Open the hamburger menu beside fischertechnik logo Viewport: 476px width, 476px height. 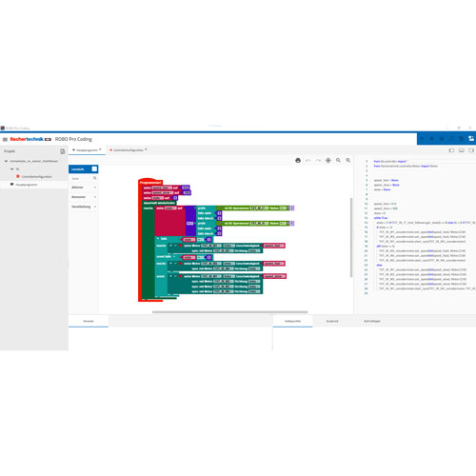pyautogui.click(x=5, y=139)
